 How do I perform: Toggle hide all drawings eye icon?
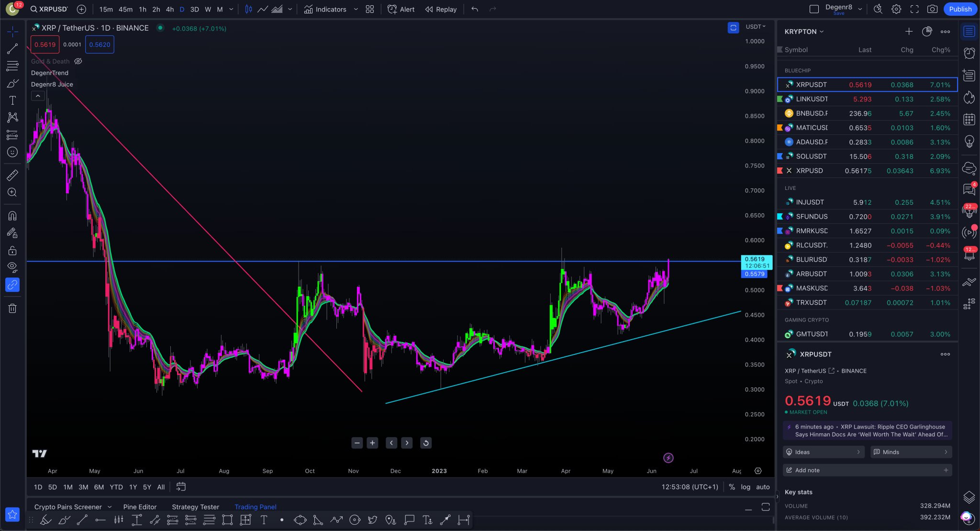point(12,267)
